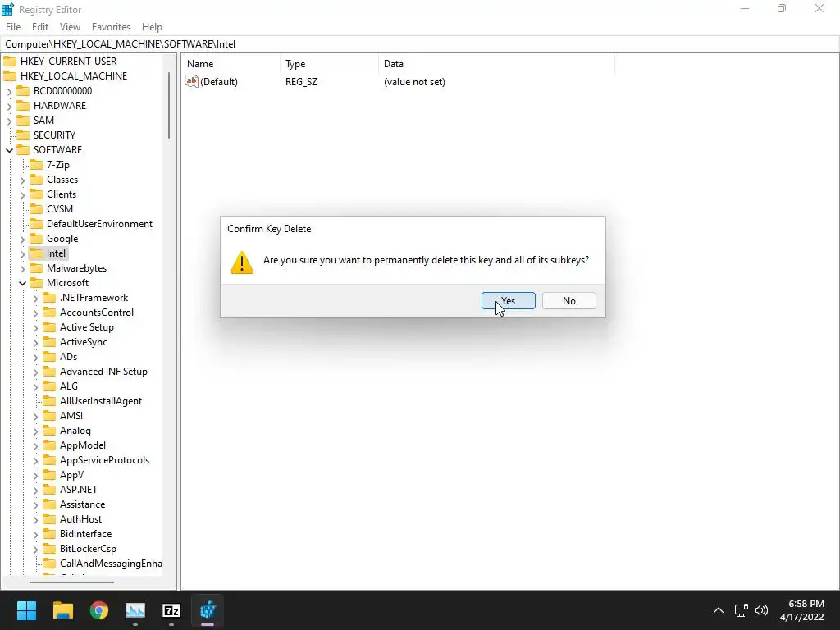840x630 pixels.
Task: Confirm deletion with the Yes button
Action: [x=508, y=300]
